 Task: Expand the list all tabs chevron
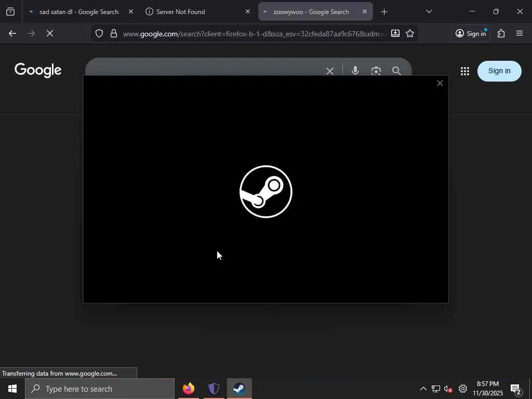[429, 11]
